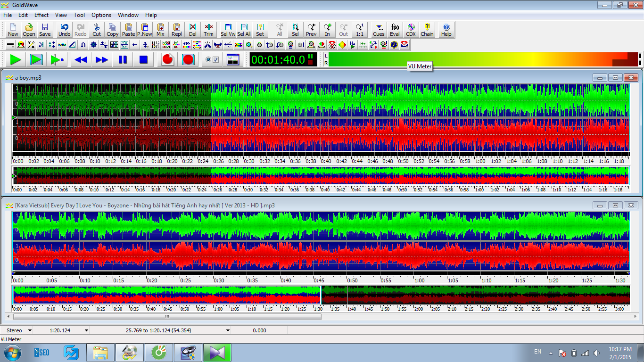644x362 pixels.
Task: Open the Tool menu
Action: pyautogui.click(x=79, y=15)
